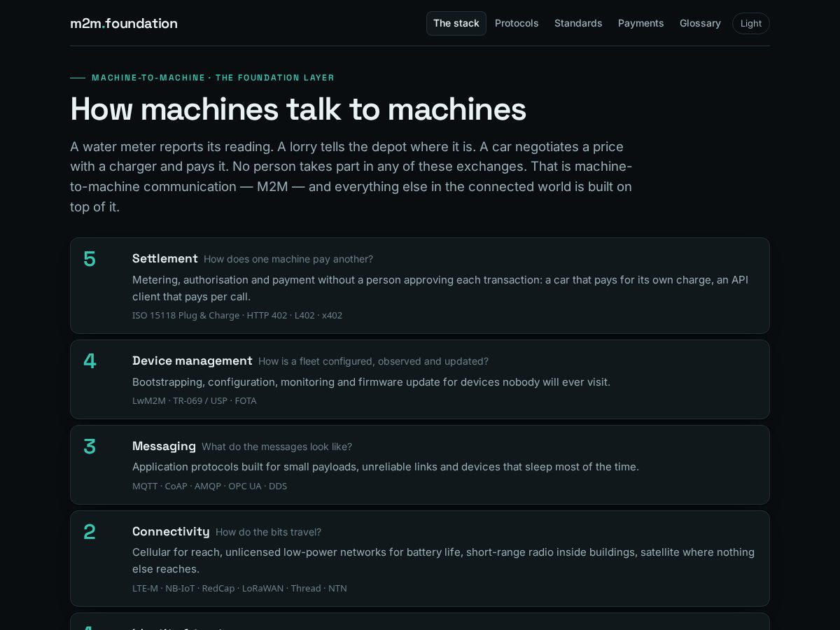The width and height of the screenshot is (840, 630).
Task: Open the Messaging layer card heading
Action: point(164,446)
